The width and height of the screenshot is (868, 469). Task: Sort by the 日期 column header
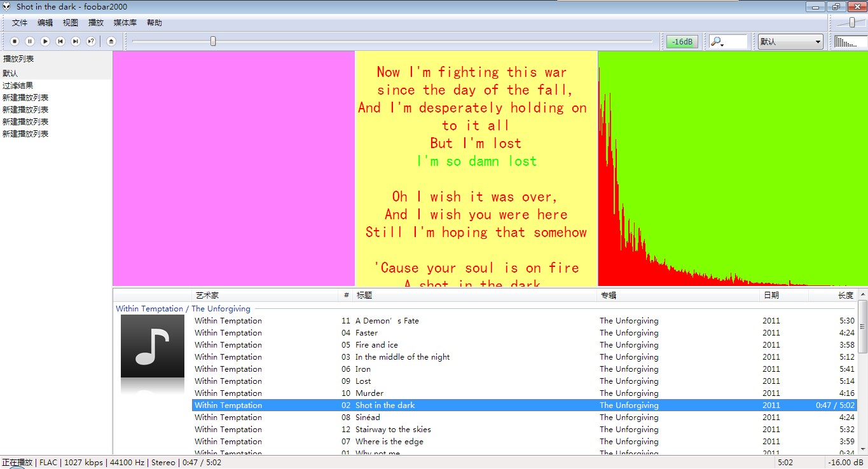pos(785,296)
